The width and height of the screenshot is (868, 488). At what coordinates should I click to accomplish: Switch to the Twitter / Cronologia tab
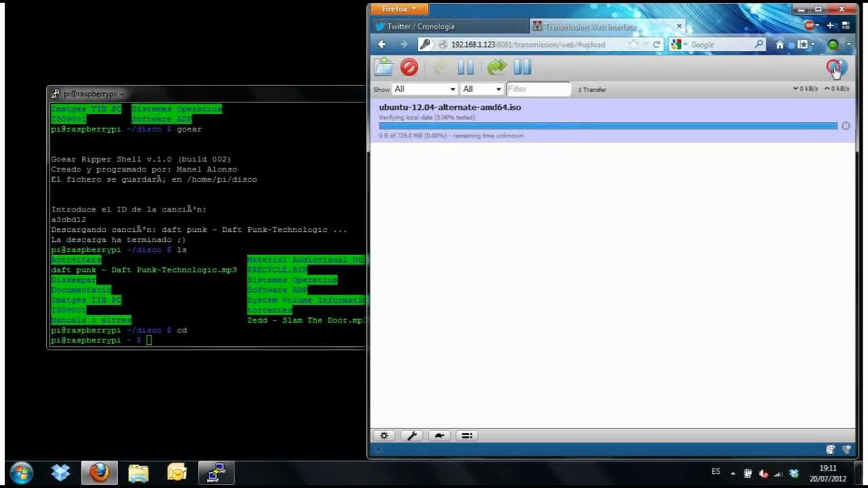(x=448, y=26)
